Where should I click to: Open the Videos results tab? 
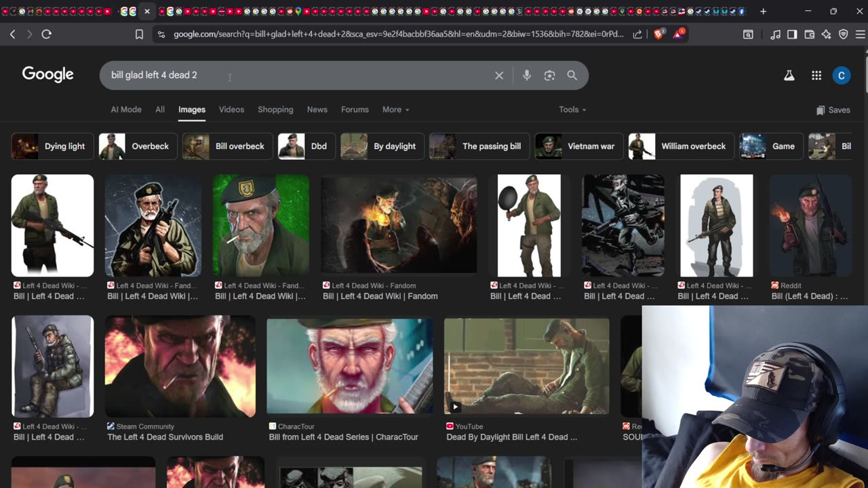pyautogui.click(x=231, y=110)
